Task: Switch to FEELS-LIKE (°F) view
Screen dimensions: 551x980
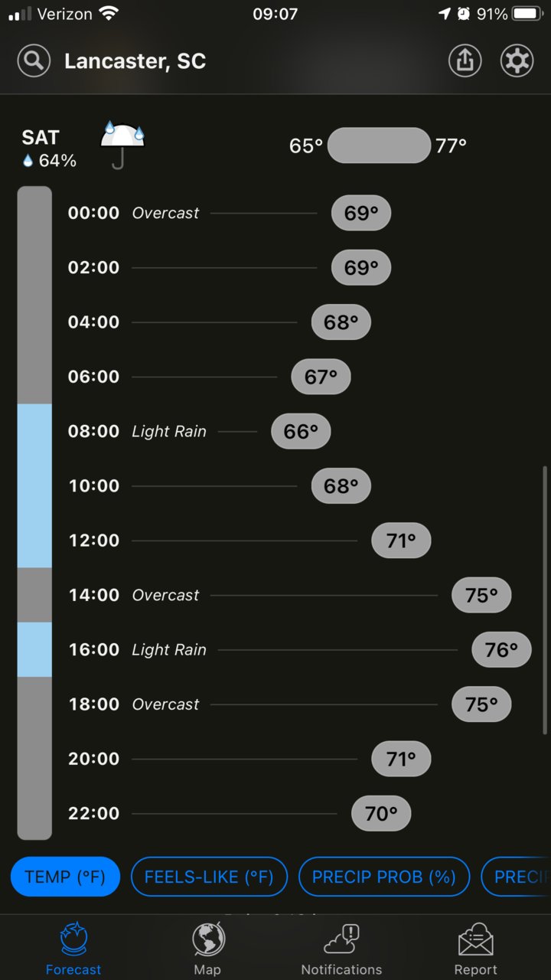Action: tap(209, 877)
